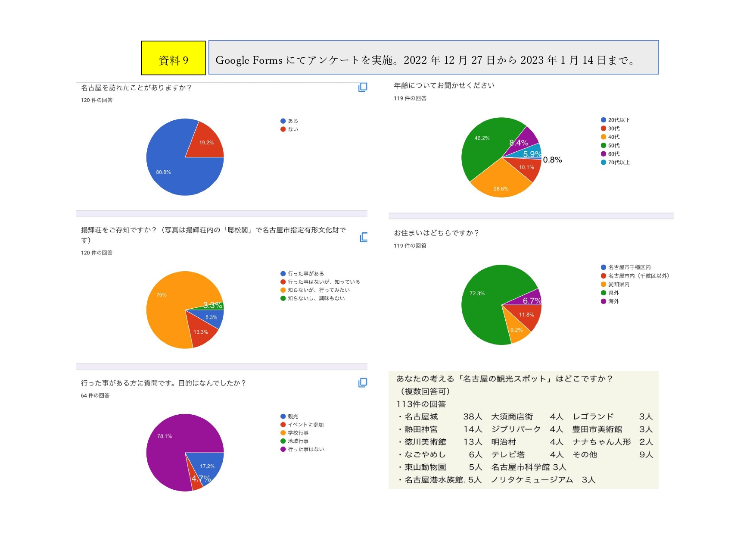The width and height of the screenshot is (756, 535).
Task: Click copy icon beside the 揚輝荘 question
Action: point(364,237)
